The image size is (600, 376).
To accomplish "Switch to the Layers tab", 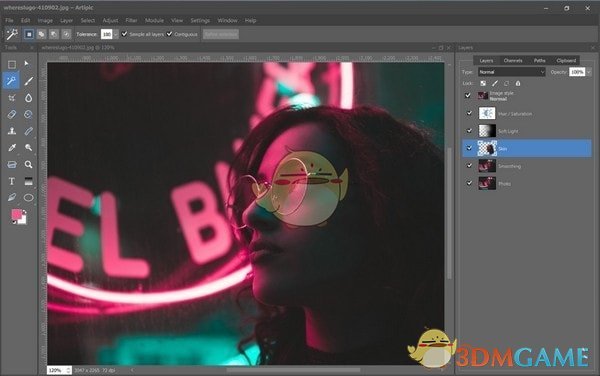I will (x=486, y=60).
